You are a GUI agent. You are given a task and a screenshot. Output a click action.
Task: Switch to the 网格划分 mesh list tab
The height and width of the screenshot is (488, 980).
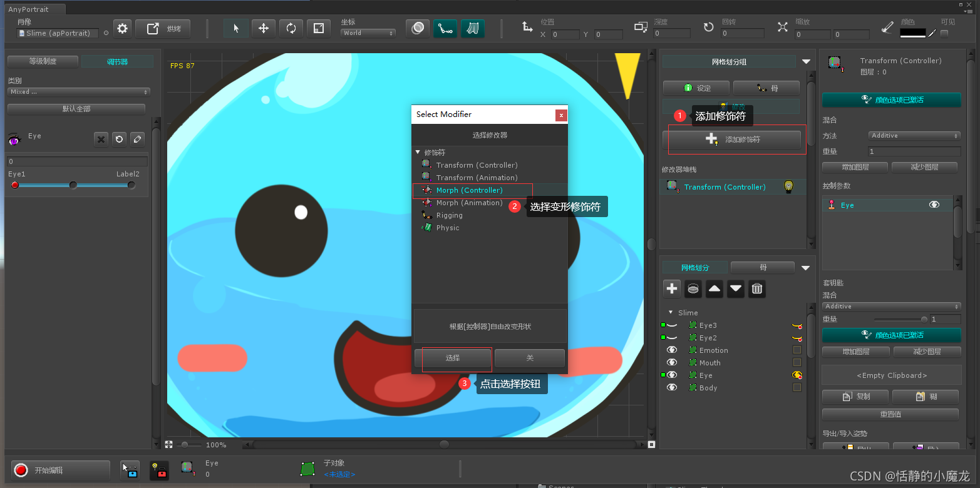tap(695, 268)
